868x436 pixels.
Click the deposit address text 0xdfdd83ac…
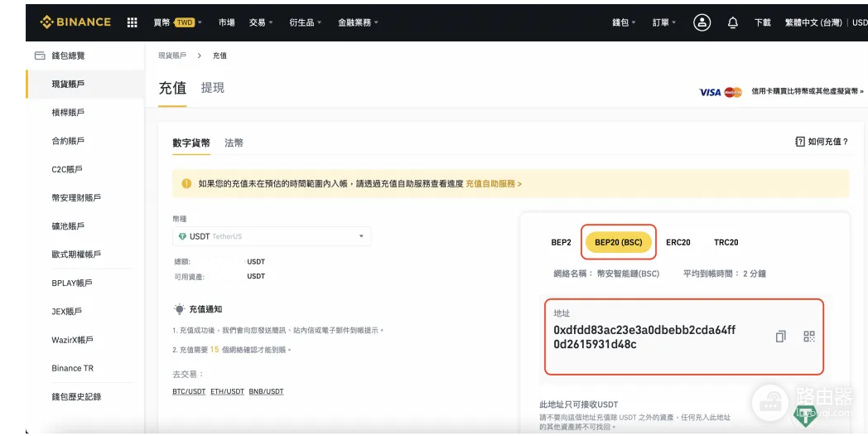point(644,337)
